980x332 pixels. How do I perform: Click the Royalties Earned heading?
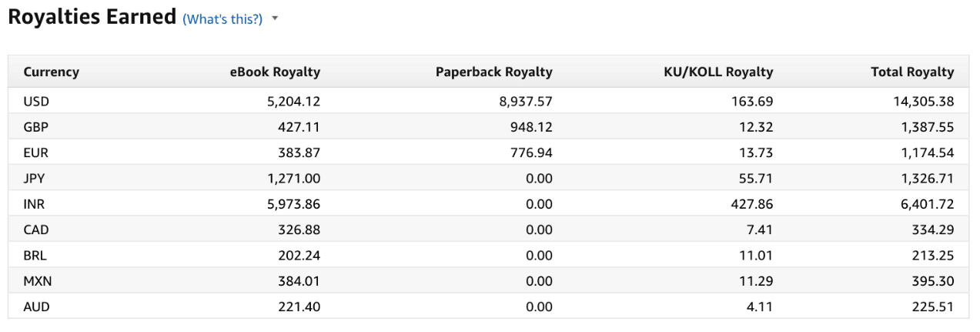click(x=92, y=17)
